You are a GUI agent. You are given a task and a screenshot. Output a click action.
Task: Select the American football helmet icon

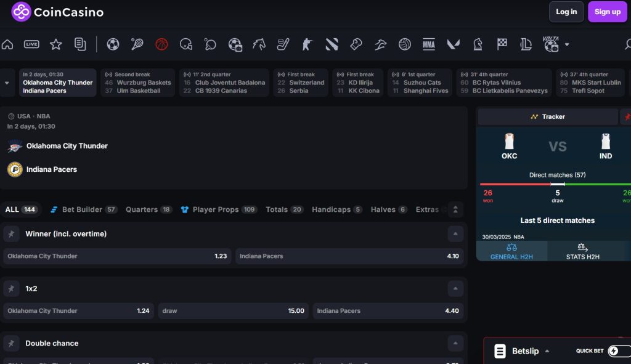click(x=186, y=44)
